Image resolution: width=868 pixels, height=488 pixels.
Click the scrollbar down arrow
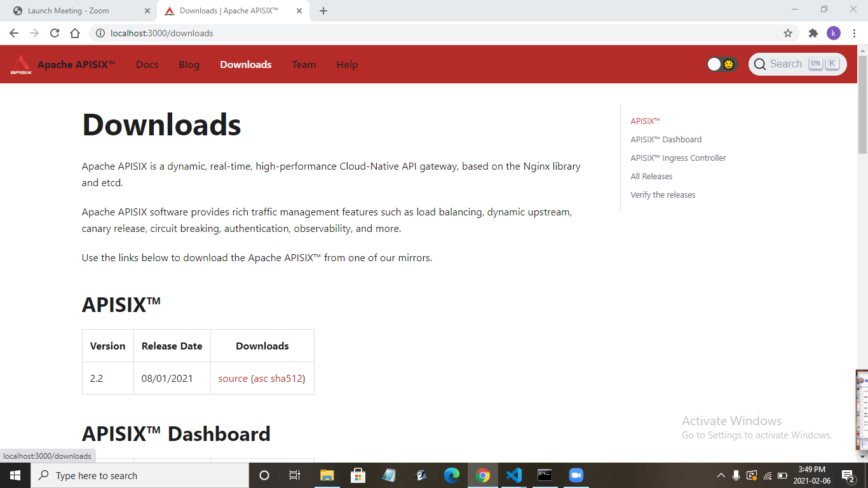click(862, 456)
